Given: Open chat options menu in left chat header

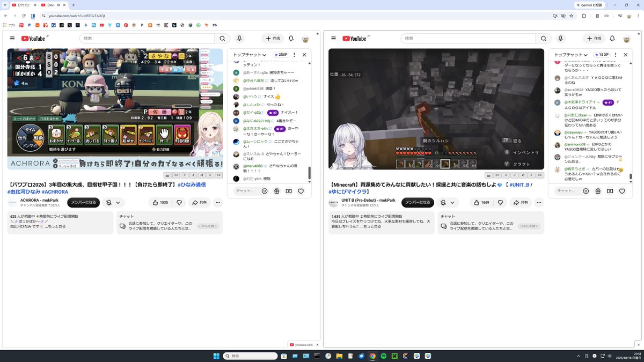Looking at the screenshot, I should (x=294, y=55).
